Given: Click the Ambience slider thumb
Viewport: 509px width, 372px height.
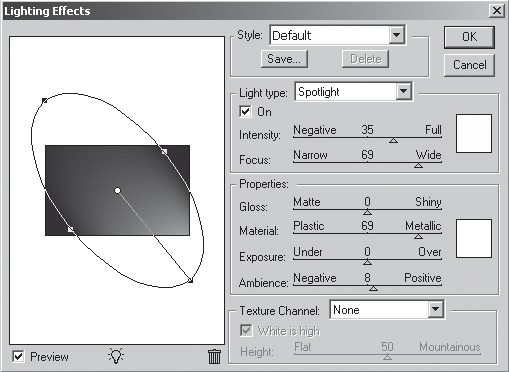Looking at the screenshot, I should (373, 288).
